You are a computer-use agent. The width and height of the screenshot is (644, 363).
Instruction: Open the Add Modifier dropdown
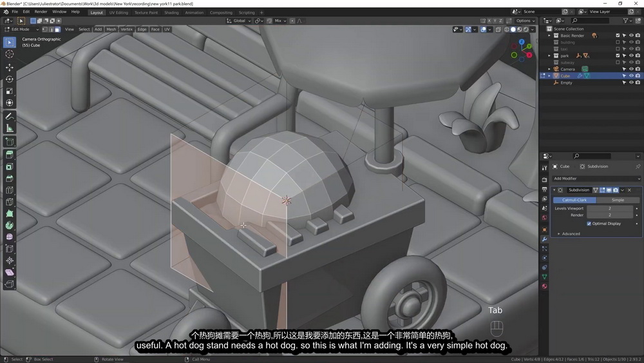point(596,179)
